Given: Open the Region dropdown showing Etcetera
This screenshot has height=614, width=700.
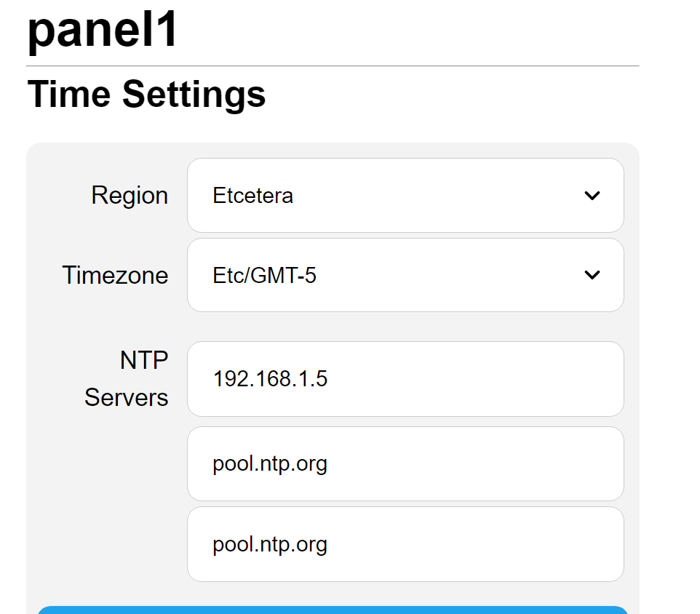Looking at the screenshot, I should click(x=405, y=196).
